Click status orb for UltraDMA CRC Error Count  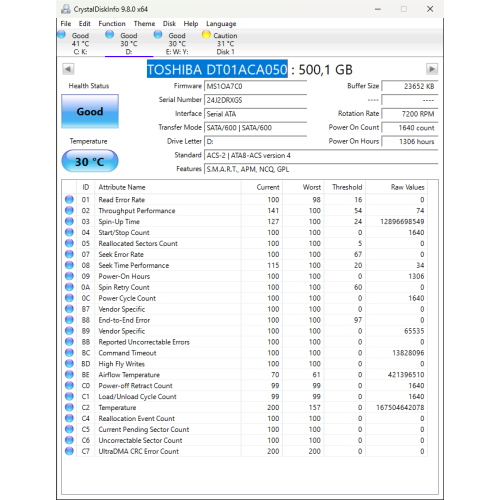(69, 451)
